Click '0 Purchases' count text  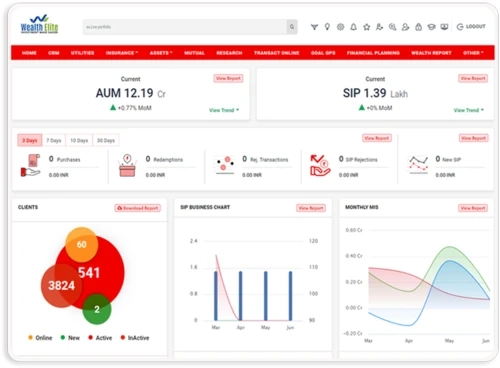pos(64,159)
